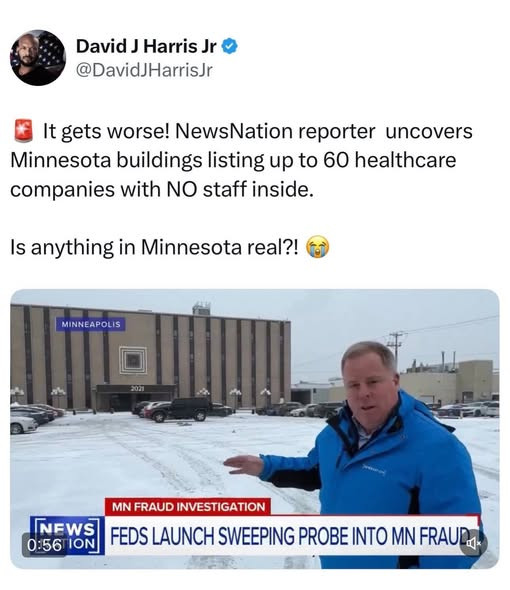Play the NewsNation video thumbnail

[x=255, y=429]
